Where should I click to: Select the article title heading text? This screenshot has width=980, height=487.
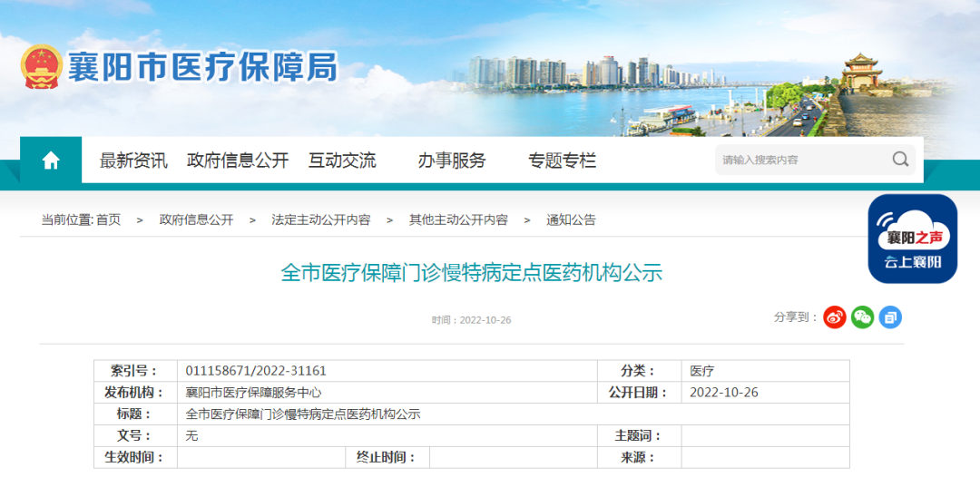[471, 273]
